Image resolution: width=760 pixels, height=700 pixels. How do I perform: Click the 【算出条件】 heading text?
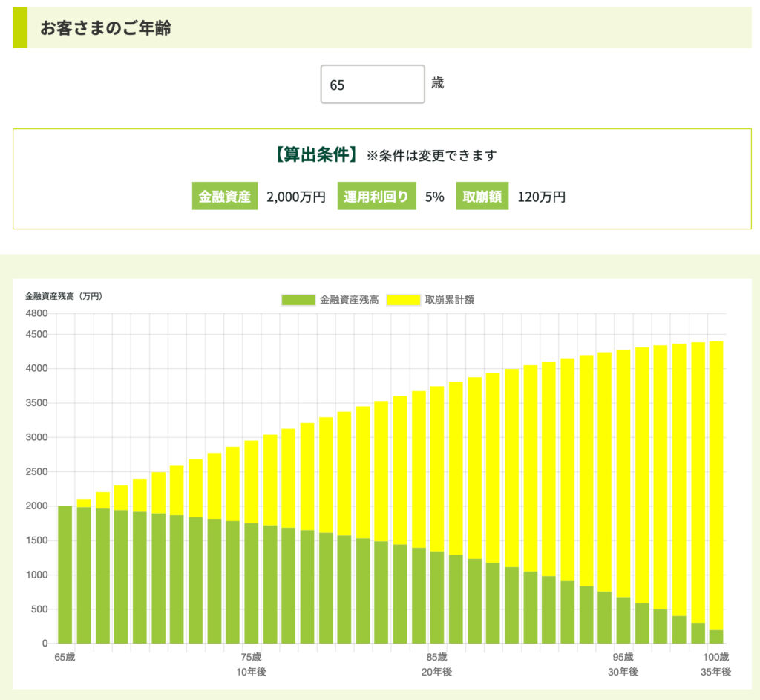[x=315, y=155]
